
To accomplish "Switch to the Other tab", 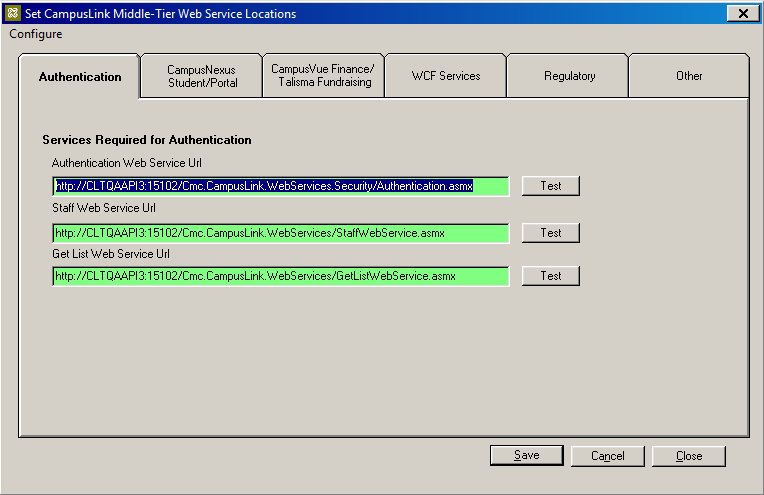I will 689,76.
